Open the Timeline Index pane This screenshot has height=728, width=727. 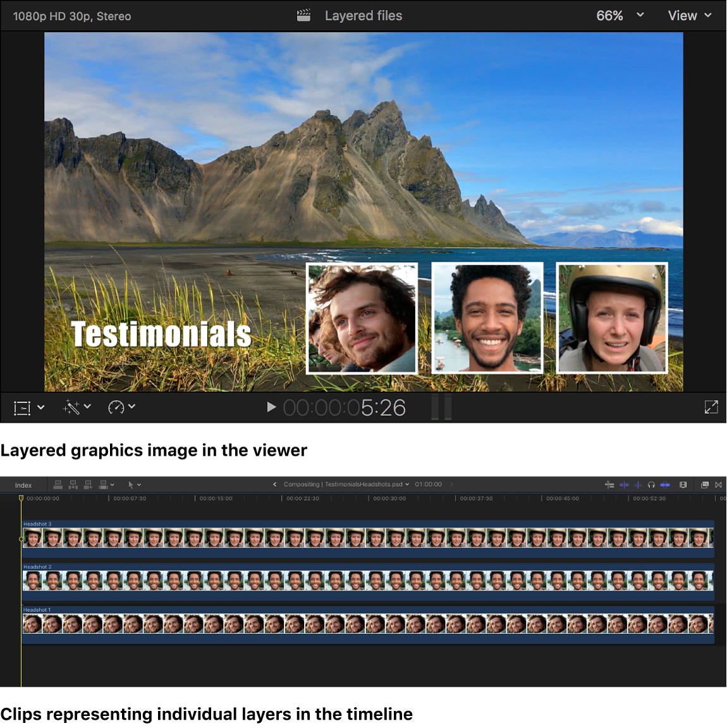coord(23,485)
